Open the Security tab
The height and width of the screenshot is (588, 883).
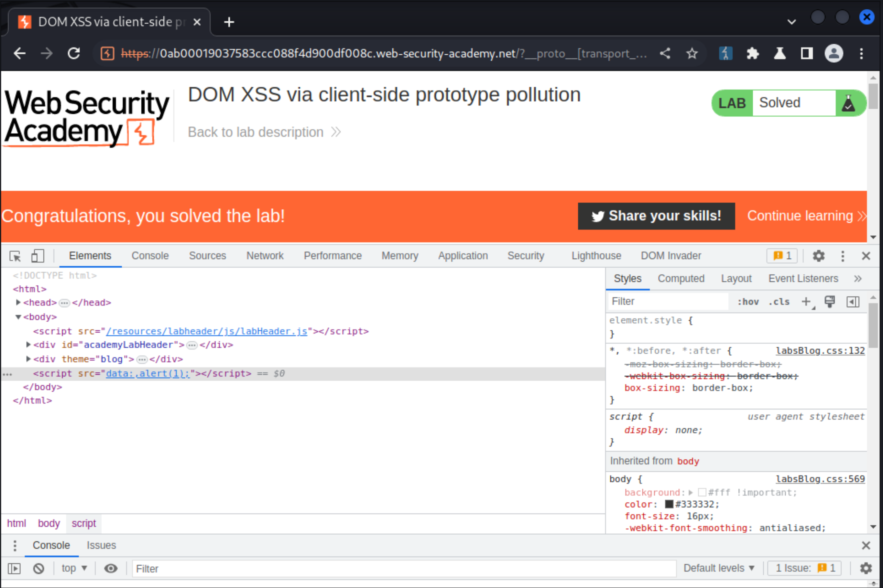(526, 256)
